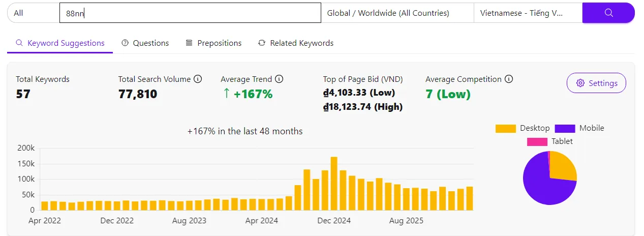Open the Vietnamese language dropdown

[x=528, y=13]
